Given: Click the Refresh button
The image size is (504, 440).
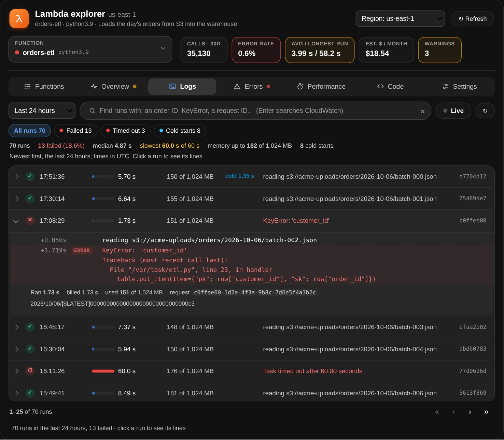Looking at the screenshot, I should 473,19.
